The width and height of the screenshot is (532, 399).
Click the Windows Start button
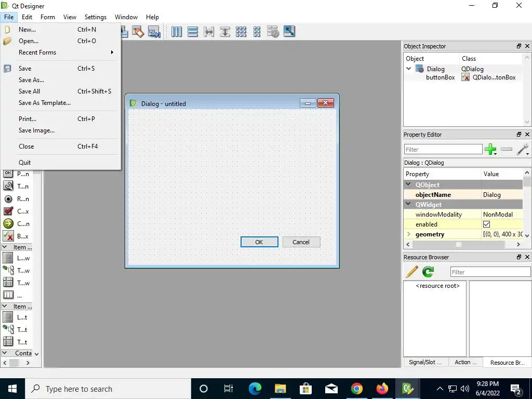coord(12,389)
